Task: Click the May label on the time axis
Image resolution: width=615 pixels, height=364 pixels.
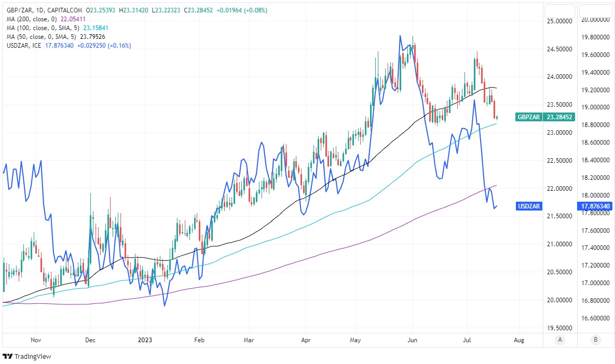Action: tap(356, 340)
